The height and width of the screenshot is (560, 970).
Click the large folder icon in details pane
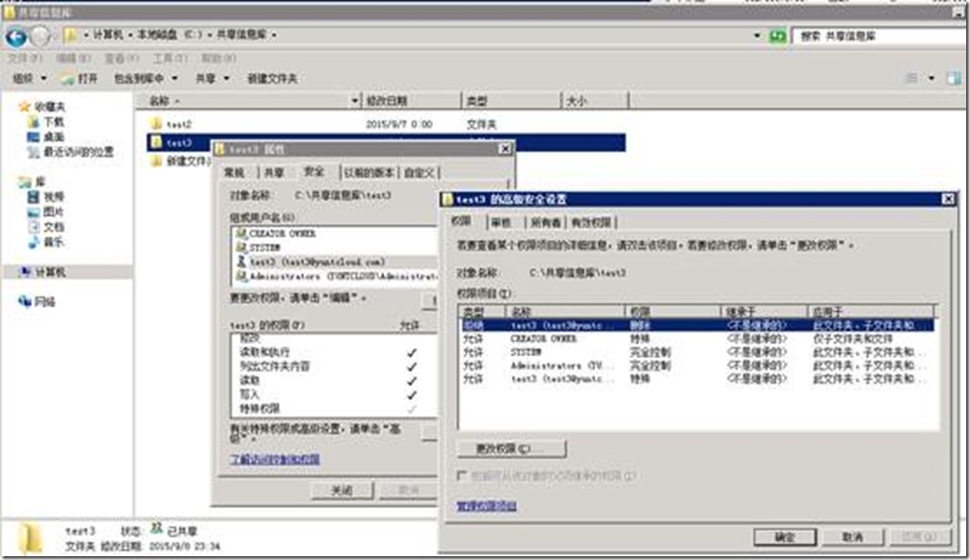pyautogui.click(x=29, y=537)
